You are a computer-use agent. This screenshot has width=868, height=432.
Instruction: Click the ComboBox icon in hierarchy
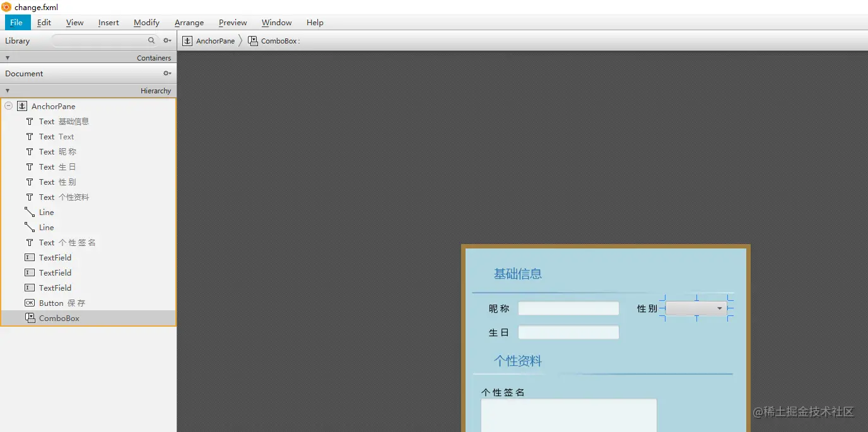pos(30,318)
